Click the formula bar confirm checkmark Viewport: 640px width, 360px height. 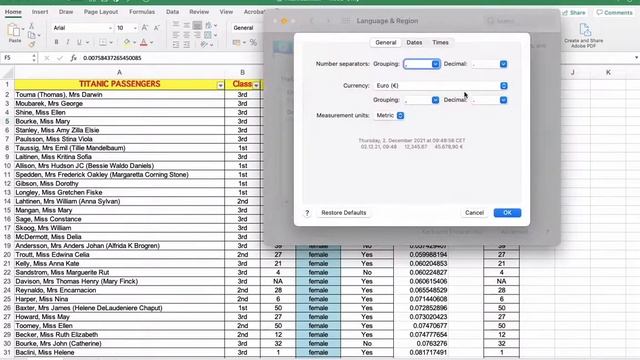click(x=60, y=58)
